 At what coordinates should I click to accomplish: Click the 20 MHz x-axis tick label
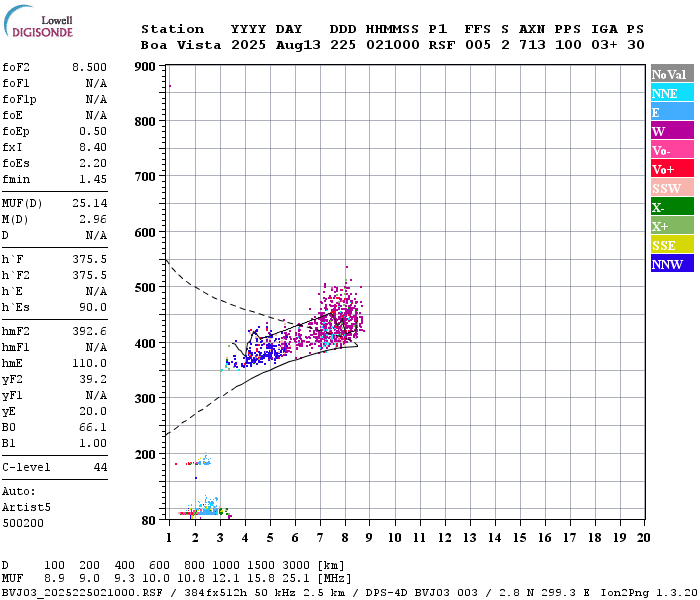coord(643,538)
